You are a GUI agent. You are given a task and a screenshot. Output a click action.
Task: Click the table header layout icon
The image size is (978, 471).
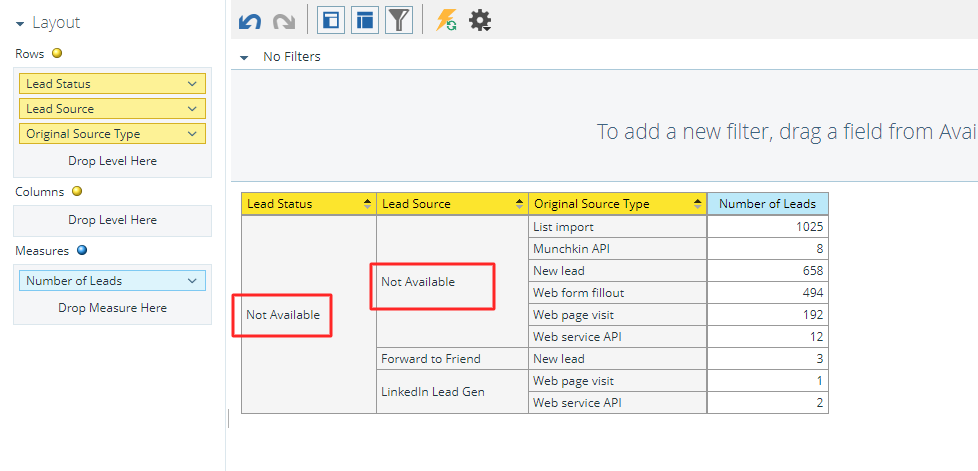pos(365,20)
